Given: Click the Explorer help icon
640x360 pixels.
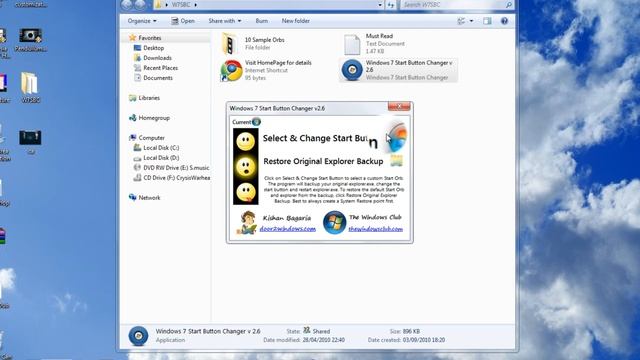Looking at the screenshot, I should click(504, 21).
